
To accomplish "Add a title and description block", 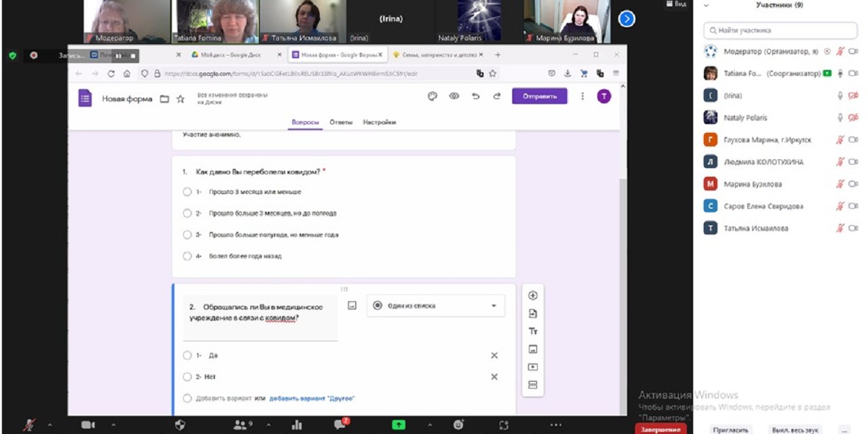I will tap(532, 331).
